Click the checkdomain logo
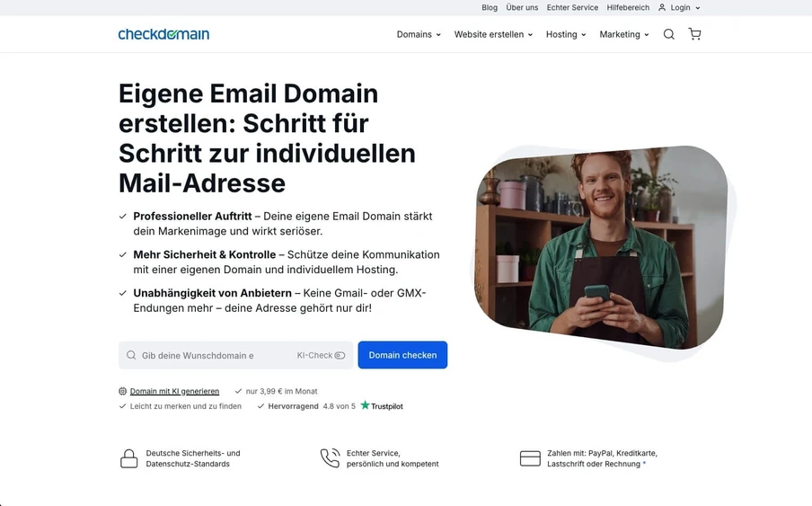This screenshot has width=812, height=506. 163,34
